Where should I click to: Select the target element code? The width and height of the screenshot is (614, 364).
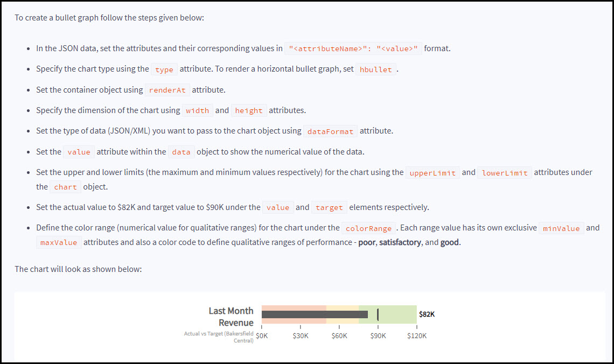coord(329,208)
